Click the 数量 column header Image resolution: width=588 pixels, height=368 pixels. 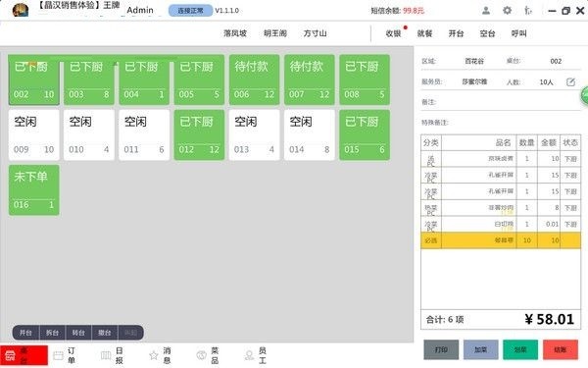526,142
